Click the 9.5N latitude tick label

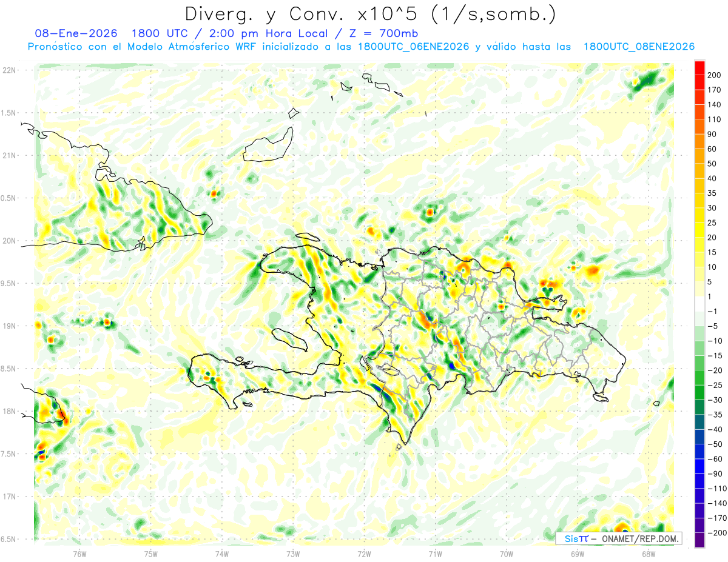point(9,284)
